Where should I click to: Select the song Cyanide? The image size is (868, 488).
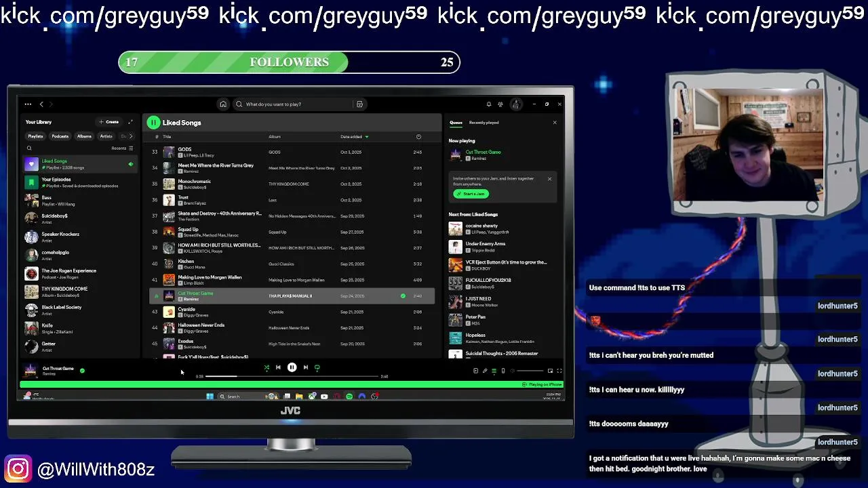pos(293,312)
